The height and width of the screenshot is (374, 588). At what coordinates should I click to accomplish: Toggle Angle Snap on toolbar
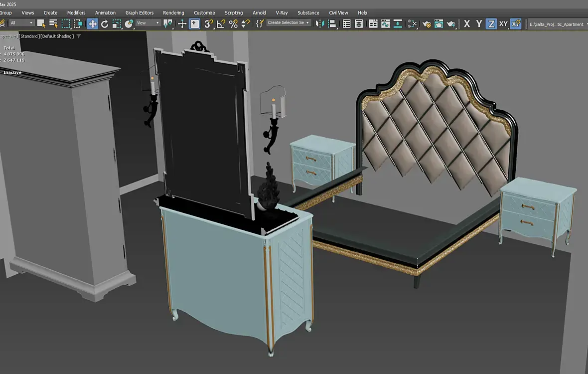[221, 23]
